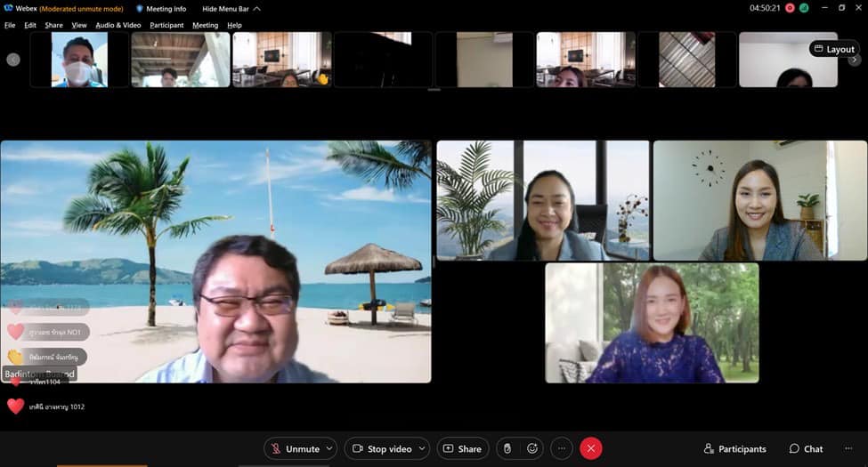Toggle the Chat panel
The width and height of the screenshot is (868, 467).
tap(806, 449)
